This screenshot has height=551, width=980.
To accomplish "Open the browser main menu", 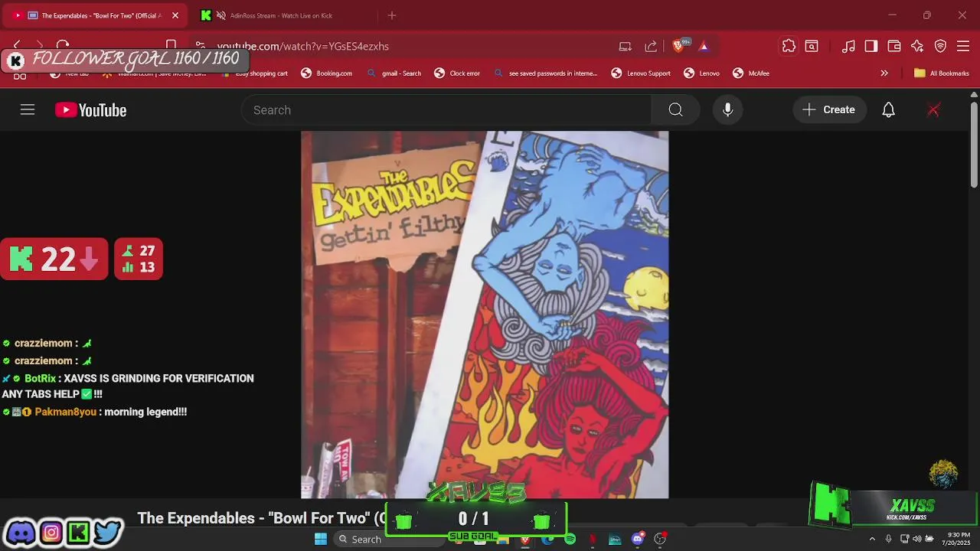I will pyautogui.click(x=963, y=46).
